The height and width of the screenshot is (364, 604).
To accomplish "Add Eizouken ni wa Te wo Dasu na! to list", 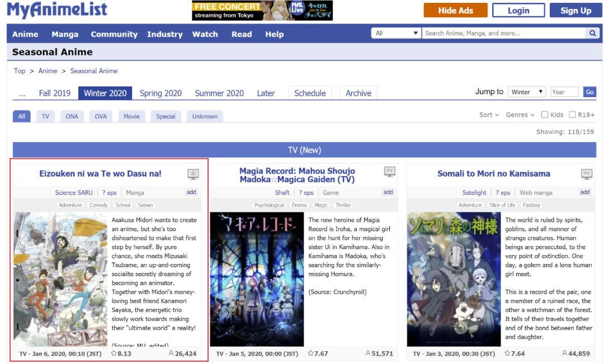I will coord(191,192).
